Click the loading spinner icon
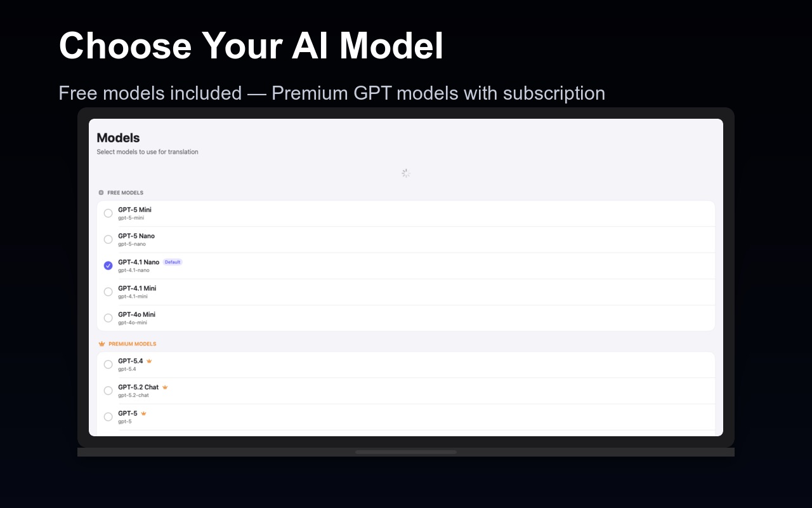Viewport: 812px width, 508px height. point(406,173)
